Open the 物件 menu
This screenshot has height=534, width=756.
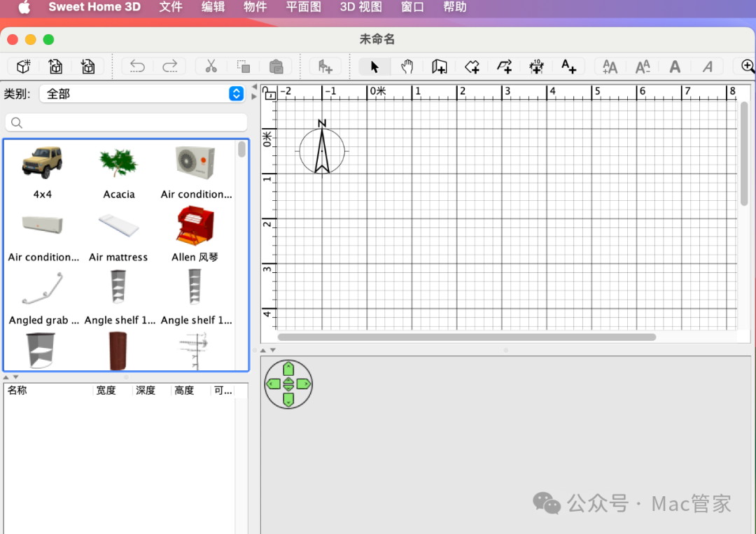point(255,7)
